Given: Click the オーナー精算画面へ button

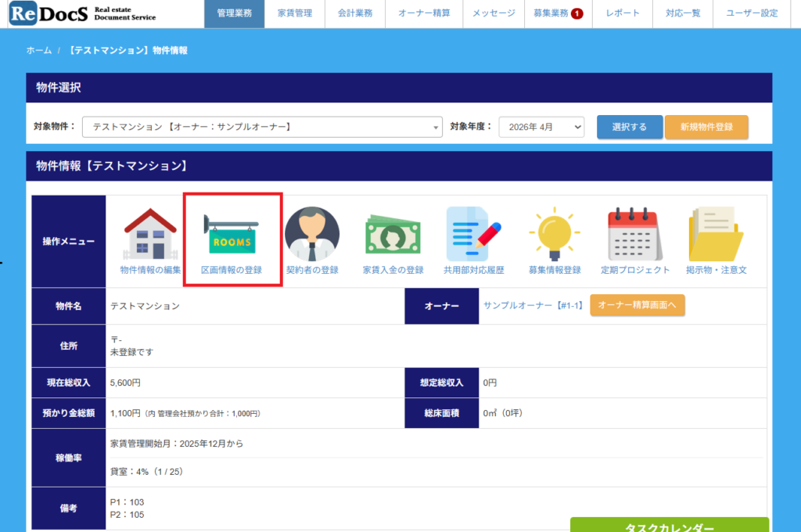Looking at the screenshot, I should point(638,306).
